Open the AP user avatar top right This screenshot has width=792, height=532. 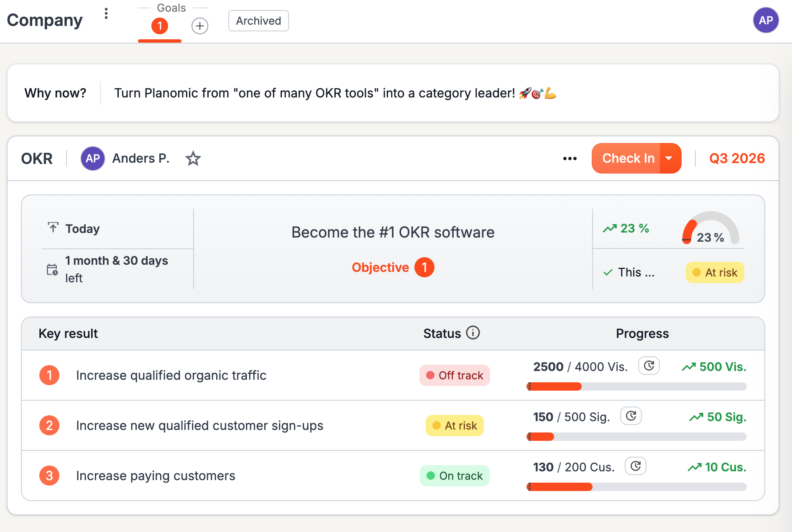point(766,20)
